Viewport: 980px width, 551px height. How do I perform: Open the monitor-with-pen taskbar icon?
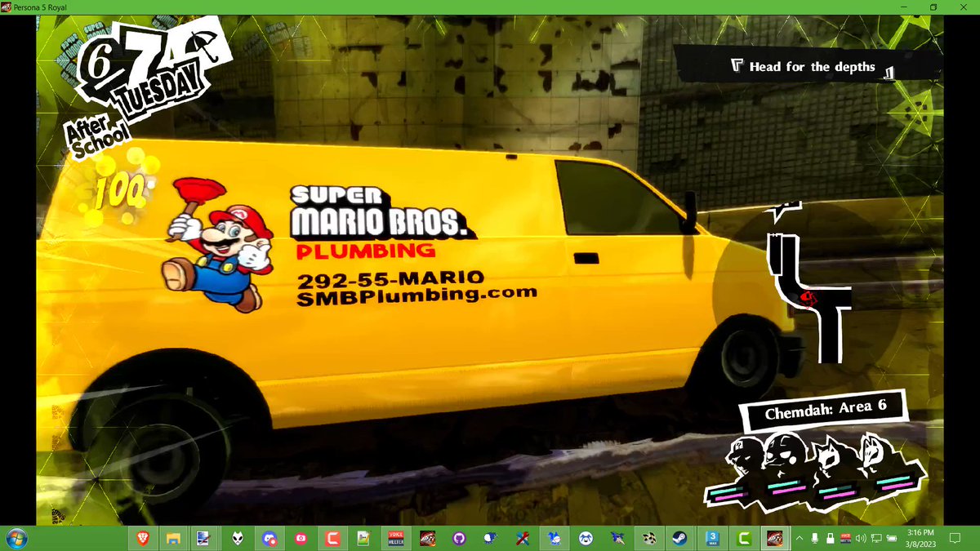tap(205, 539)
